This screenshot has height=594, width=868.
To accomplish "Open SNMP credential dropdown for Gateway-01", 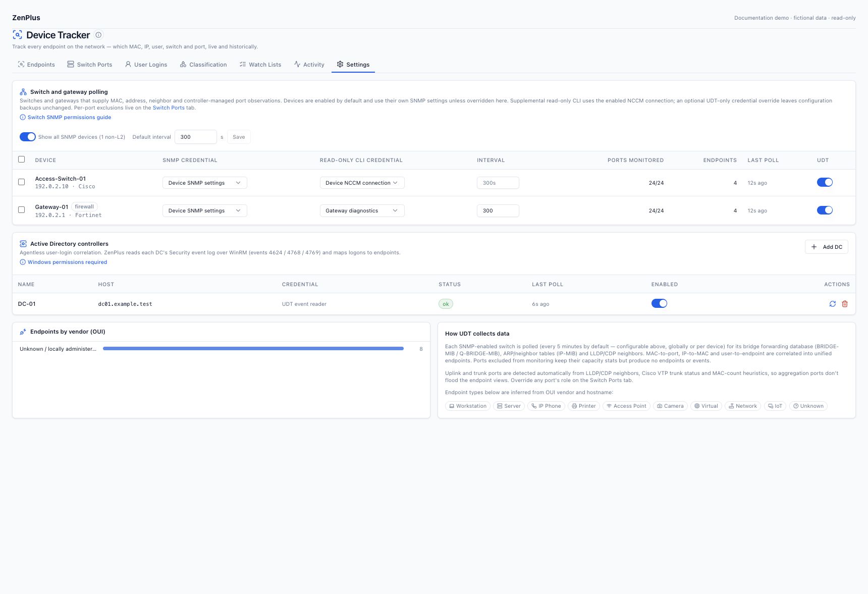I will click(x=205, y=210).
